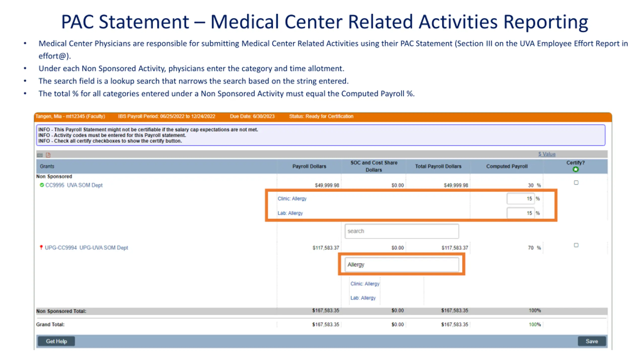Open the UPG-CC9994 UPG-UVA SOM Dept link
Viewport: 644px width, 362px height.
(86, 248)
